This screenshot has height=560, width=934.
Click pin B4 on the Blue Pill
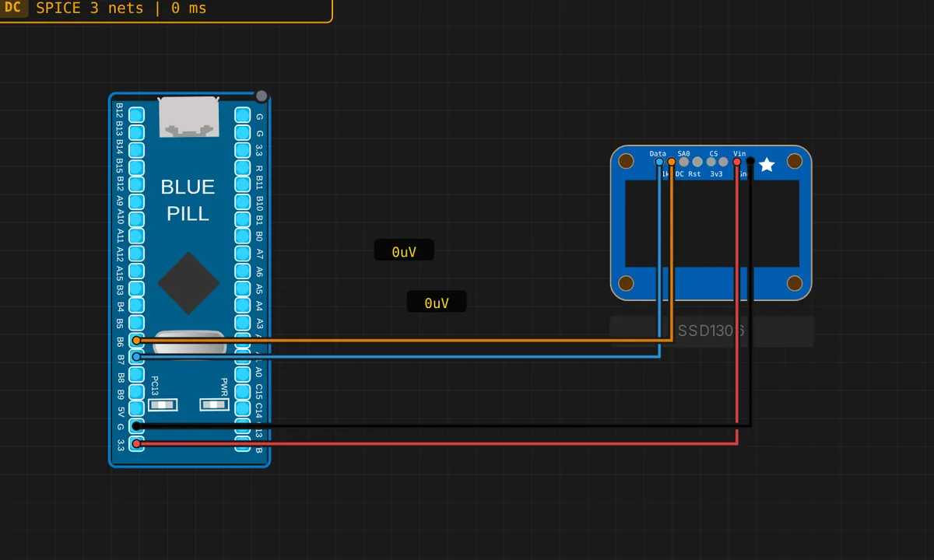pyautogui.click(x=136, y=305)
